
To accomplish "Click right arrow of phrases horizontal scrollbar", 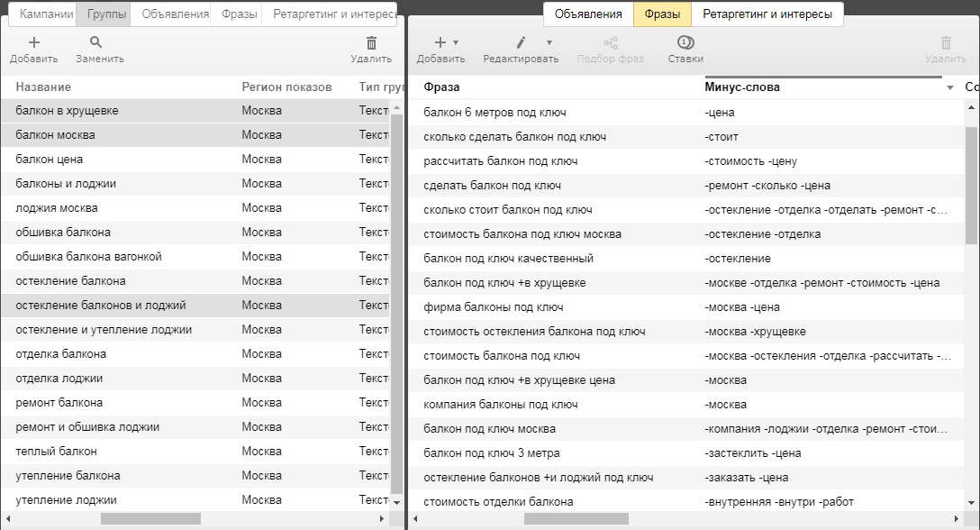I will [957, 519].
